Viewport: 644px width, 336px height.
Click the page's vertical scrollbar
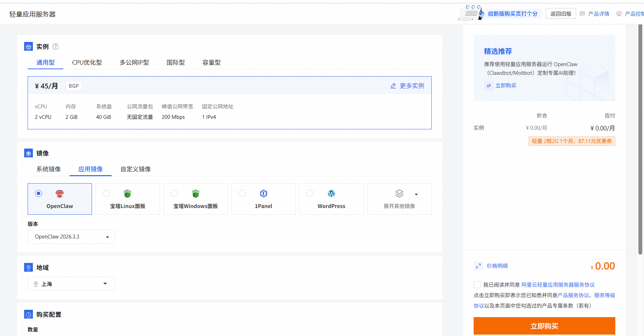click(x=640, y=140)
